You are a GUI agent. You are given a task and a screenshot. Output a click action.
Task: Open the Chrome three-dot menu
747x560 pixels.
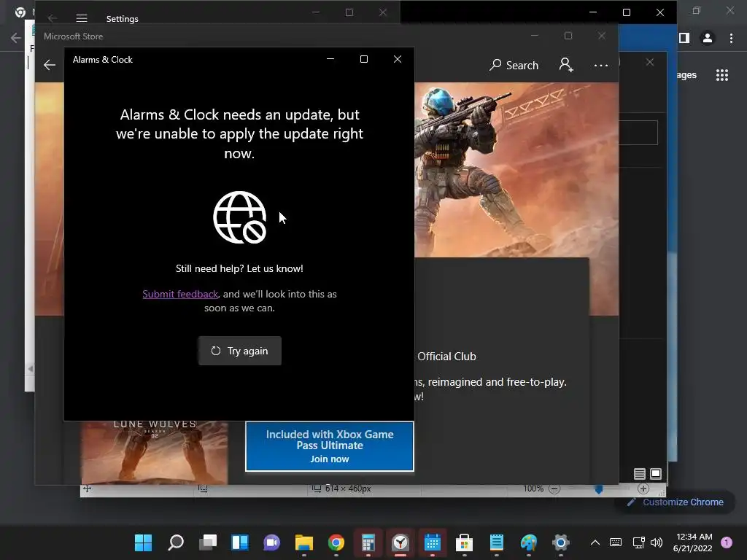tap(731, 38)
